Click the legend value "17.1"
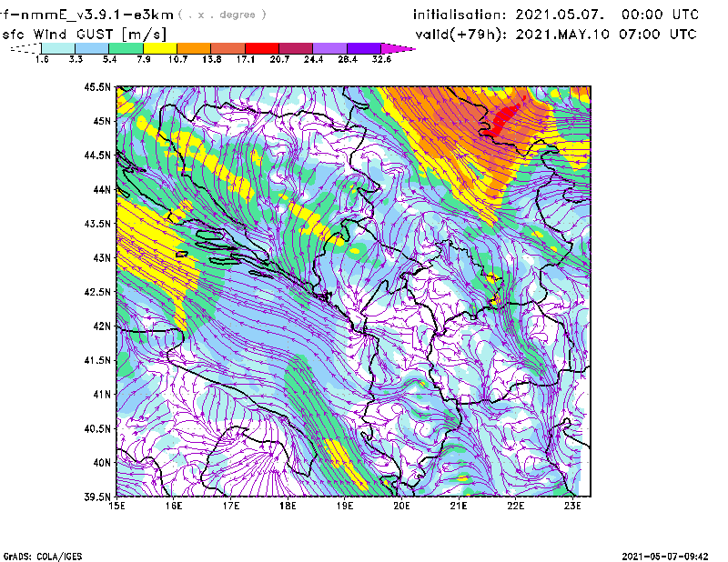Image resolution: width=728 pixels, height=562 pixels. click(246, 59)
